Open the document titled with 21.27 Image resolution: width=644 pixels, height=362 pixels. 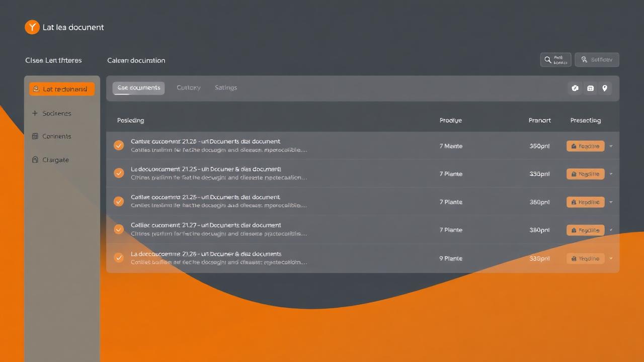tap(206, 225)
